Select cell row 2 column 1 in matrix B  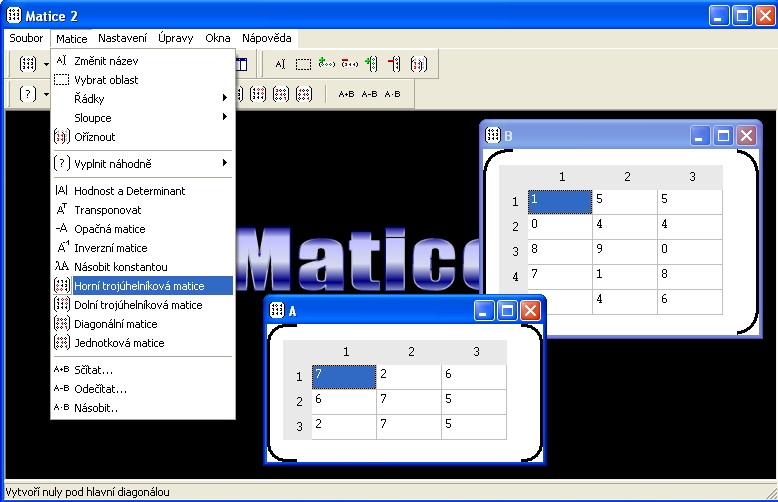[560, 227]
